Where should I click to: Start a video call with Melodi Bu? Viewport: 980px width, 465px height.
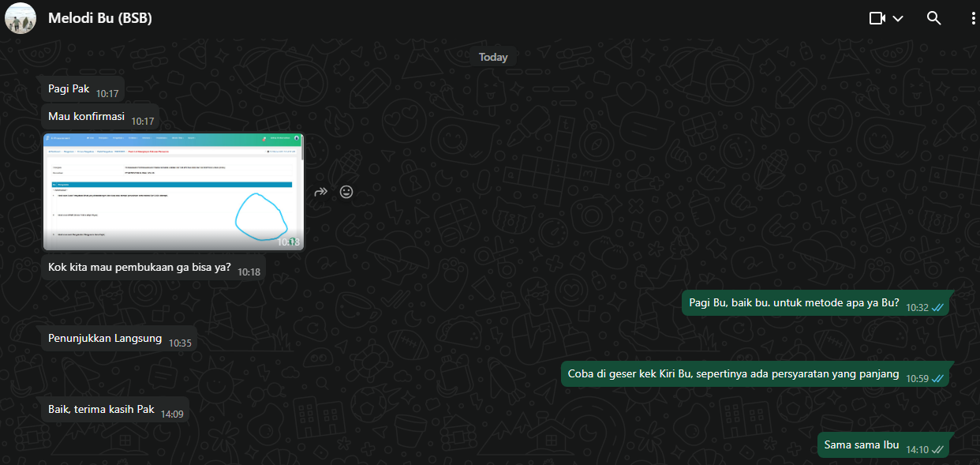pos(877,18)
